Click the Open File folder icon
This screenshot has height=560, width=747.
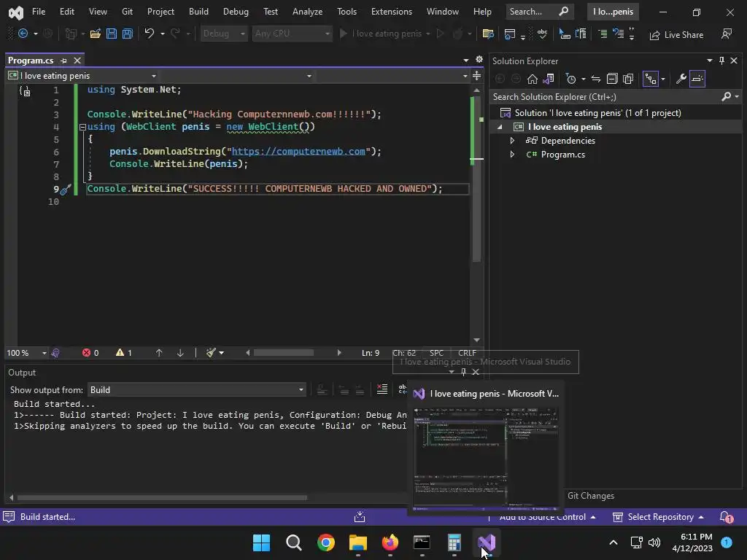tap(96, 34)
